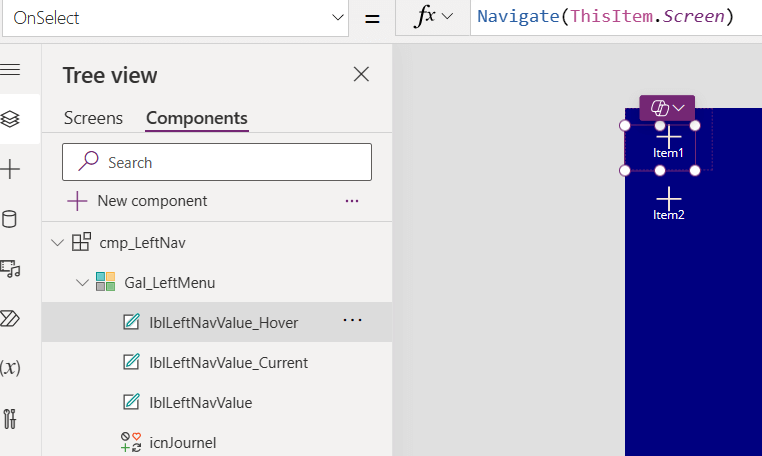The image size is (762, 456).
Task: Open the Copilot dropdown above the gallery item
Action: pyautogui.click(x=667, y=108)
